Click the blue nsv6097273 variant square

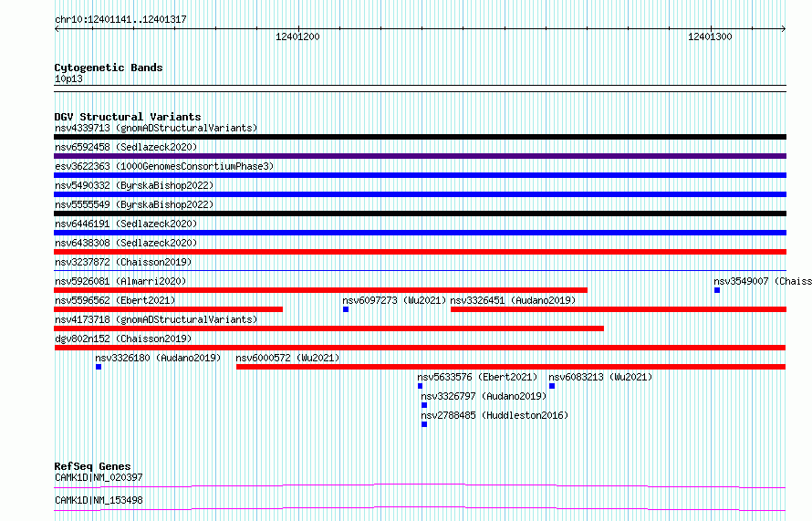pyautogui.click(x=346, y=309)
